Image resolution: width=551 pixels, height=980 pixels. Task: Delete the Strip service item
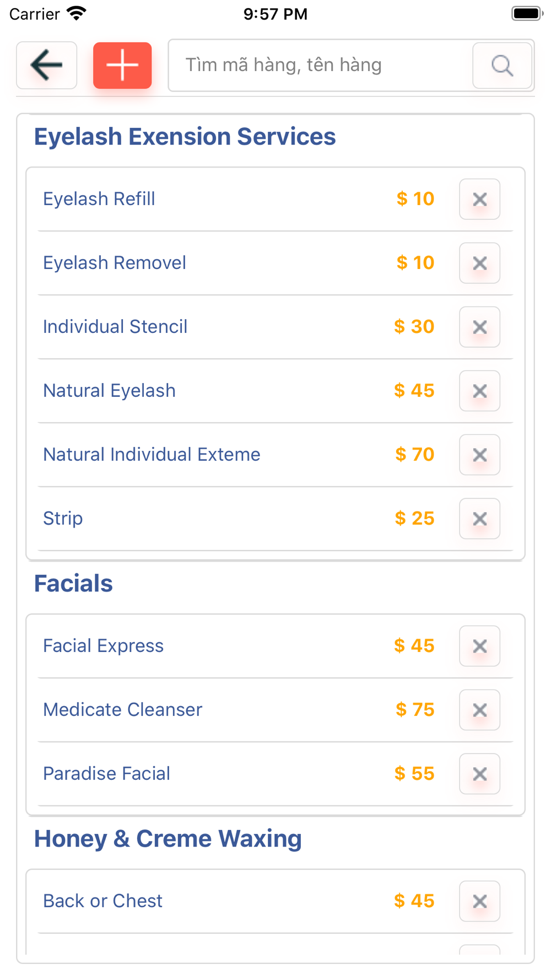(x=479, y=519)
